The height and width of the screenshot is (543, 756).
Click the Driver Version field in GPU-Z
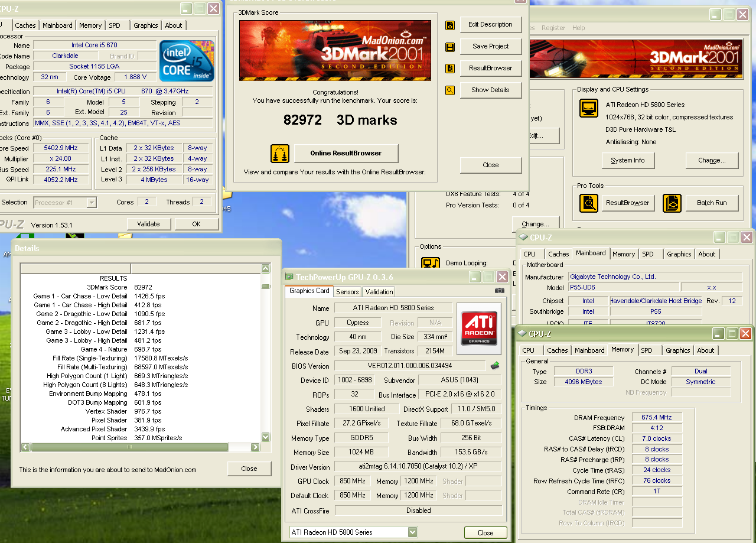[418, 467]
